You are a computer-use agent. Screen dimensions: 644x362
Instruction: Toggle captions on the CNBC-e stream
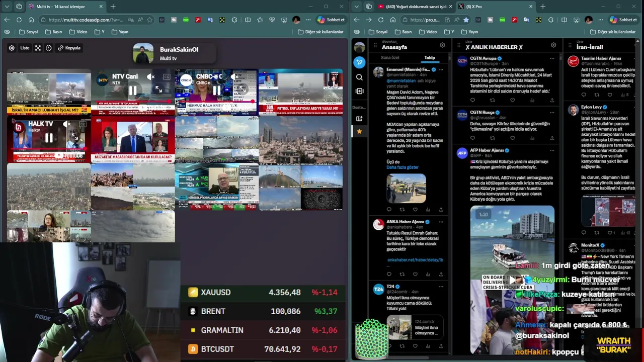251,77
